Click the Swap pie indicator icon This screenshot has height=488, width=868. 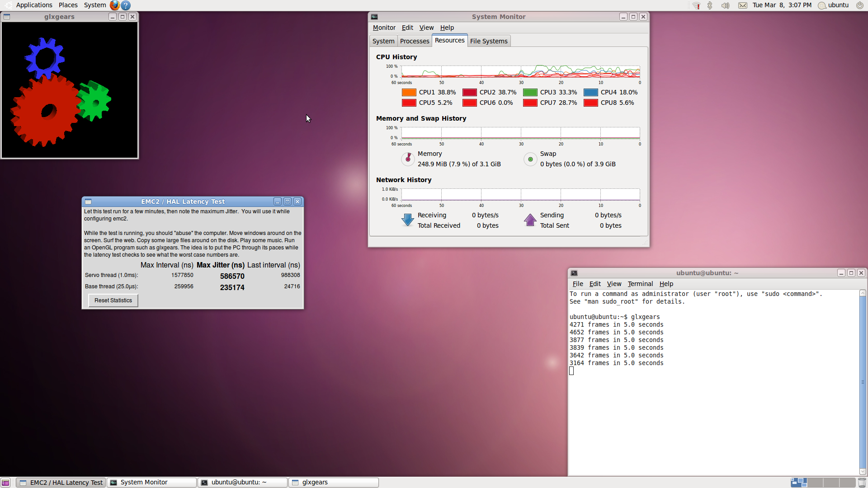[530, 159]
